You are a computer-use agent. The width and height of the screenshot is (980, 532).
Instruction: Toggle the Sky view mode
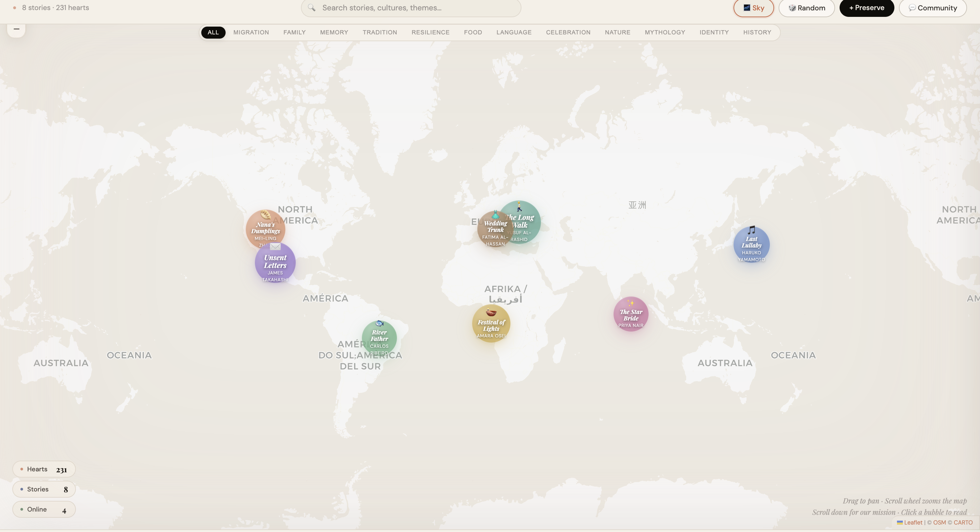point(753,8)
